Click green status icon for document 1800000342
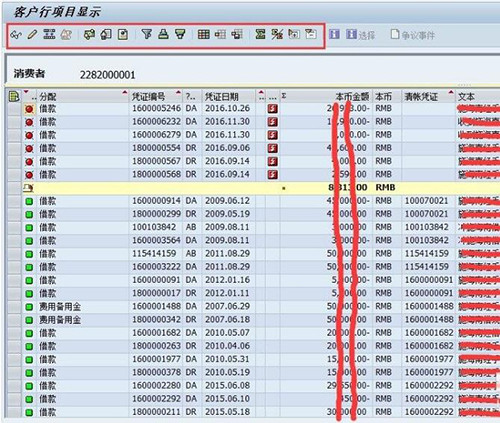The image size is (500, 423). pos(29,320)
